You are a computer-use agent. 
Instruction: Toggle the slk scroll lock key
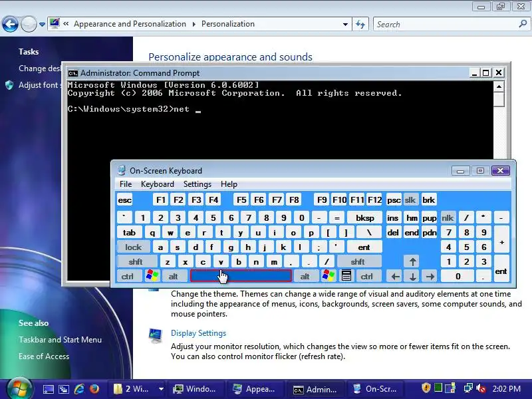pyautogui.click(x=410, y=200)
